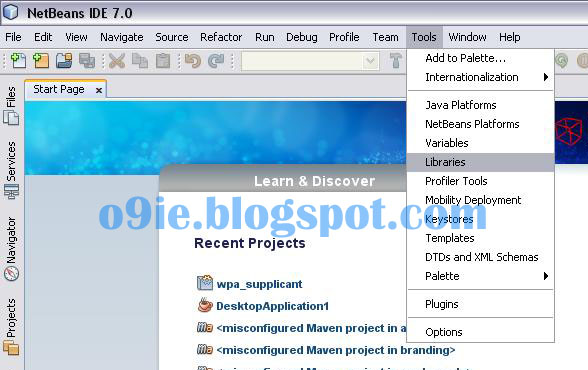Click the Redo arrow icon
588x370 pixels.
[216, 60]
